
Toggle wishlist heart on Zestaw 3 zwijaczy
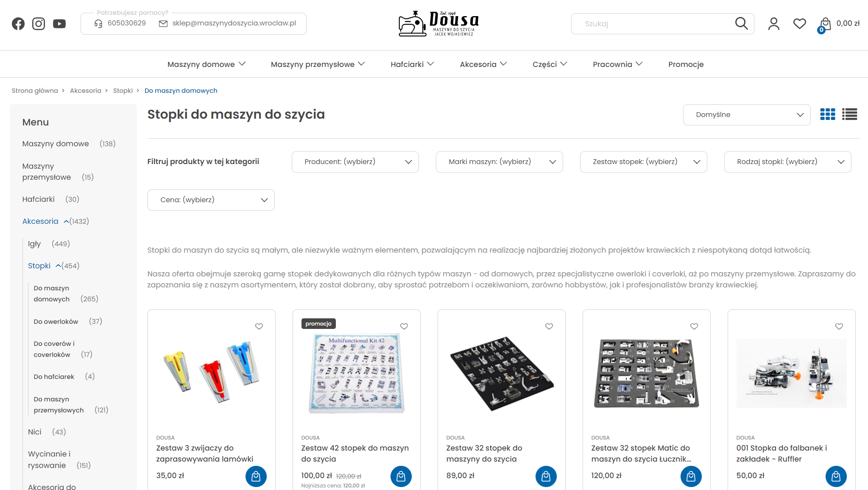(259, 326)
